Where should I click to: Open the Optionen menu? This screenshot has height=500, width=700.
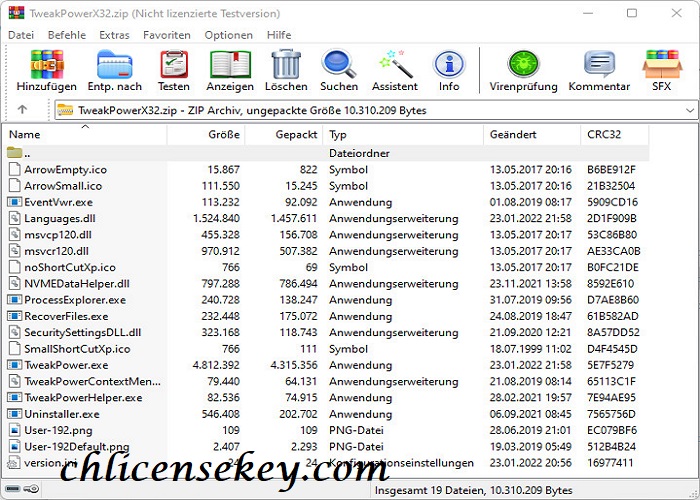[229, 35]
